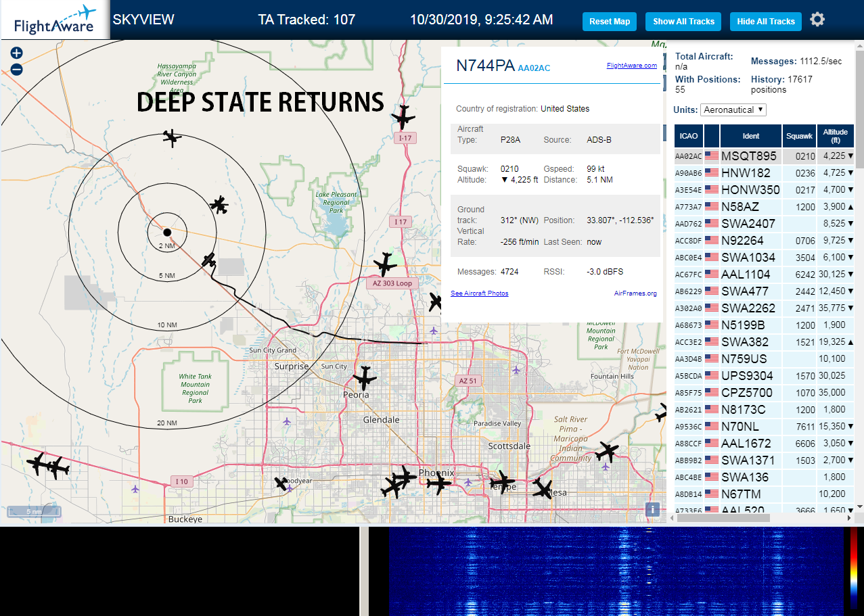Click the 5 nm map scale bar

click(x=34, y=512)
